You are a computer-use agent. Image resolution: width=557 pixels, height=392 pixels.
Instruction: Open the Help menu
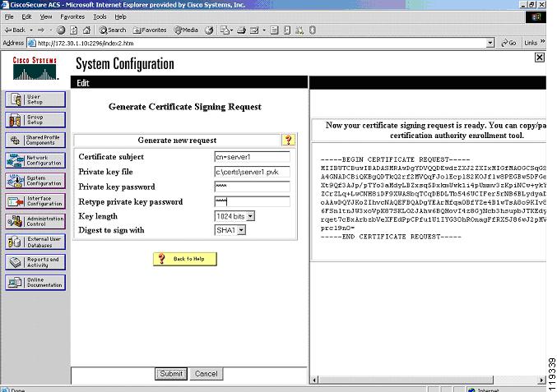point(120,16)
